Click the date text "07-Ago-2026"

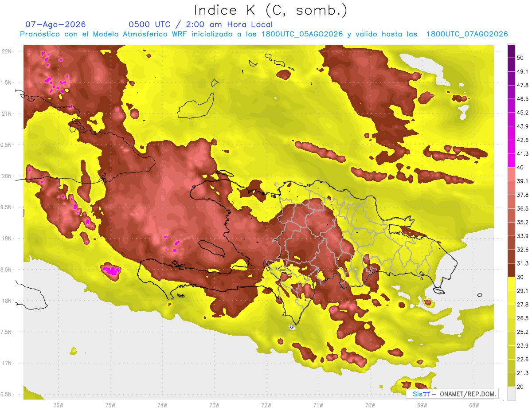55,24
